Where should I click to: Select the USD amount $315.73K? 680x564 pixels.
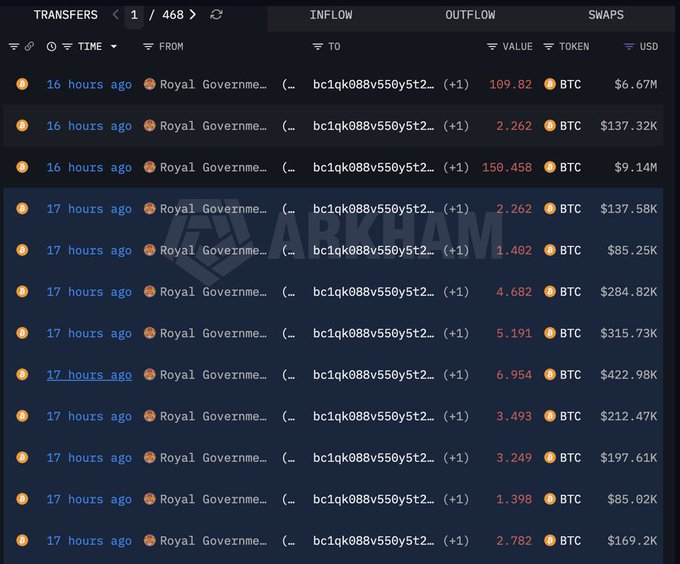coord(628,333)
